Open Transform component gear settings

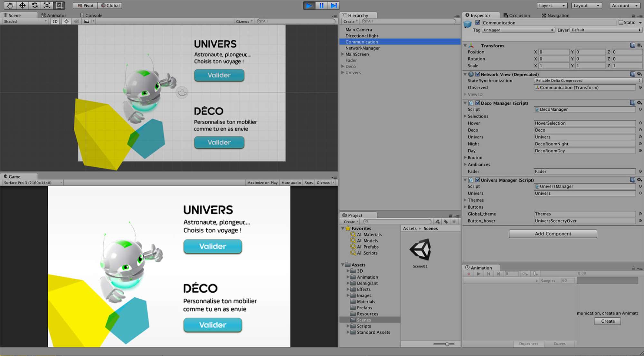pos(639,45)
